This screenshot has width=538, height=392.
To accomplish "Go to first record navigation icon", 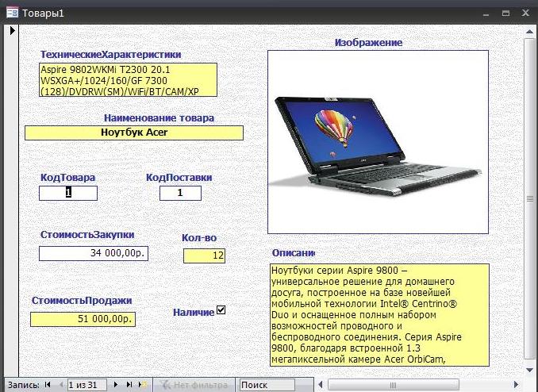I will coord(48,385).
